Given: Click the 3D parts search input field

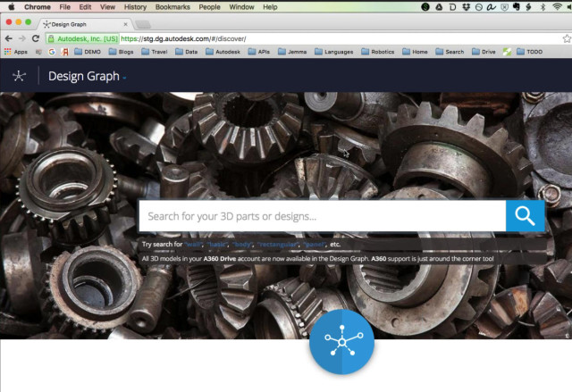Looking at the screenshot, I should pos(323,216).
